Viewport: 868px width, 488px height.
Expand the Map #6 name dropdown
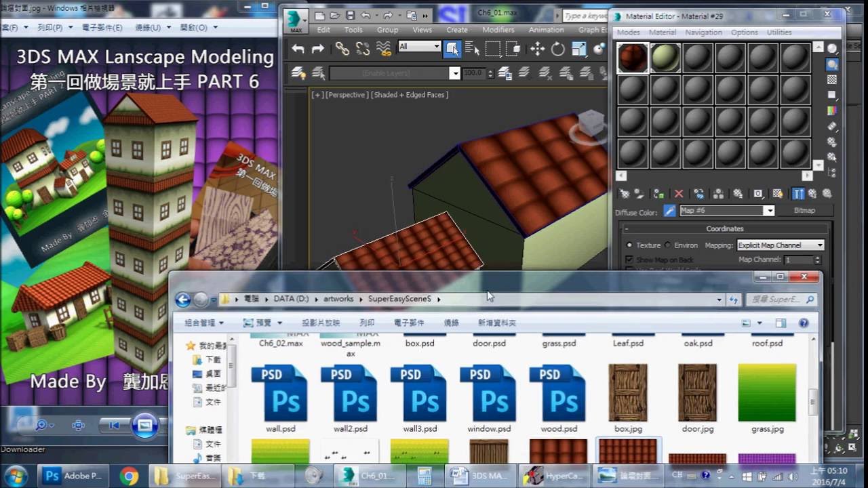(769, 211)
